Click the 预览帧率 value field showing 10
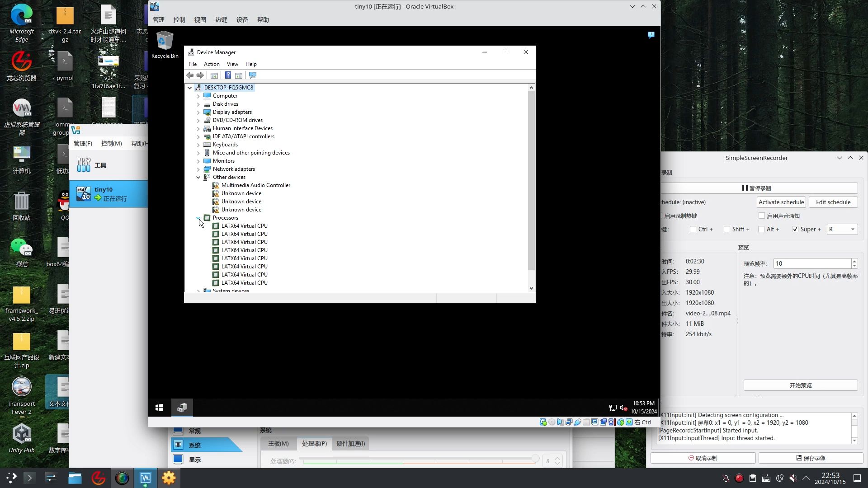The height and width of the screenshot is (488, 868). coord(812,264)
